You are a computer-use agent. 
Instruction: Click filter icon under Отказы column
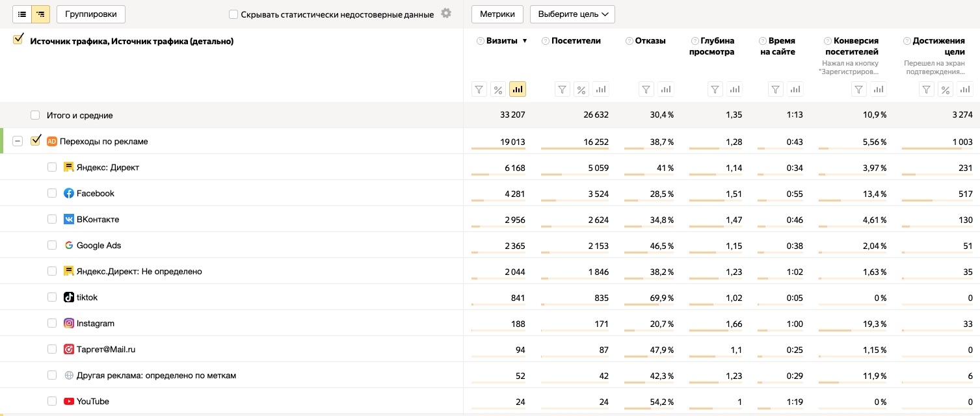[645, 90]
